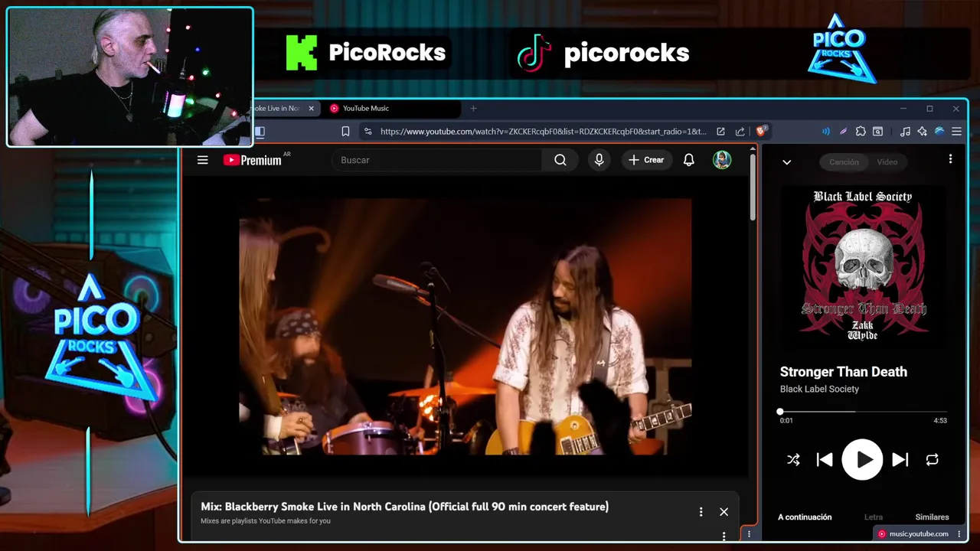Screen dimensions: 980x551
Task: Click the search magnifier button
Action: 560,160
